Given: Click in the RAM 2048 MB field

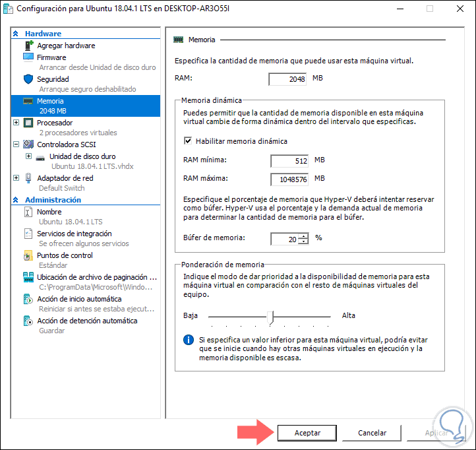Looking at the screenshot, I should click(x=287, y=79).
